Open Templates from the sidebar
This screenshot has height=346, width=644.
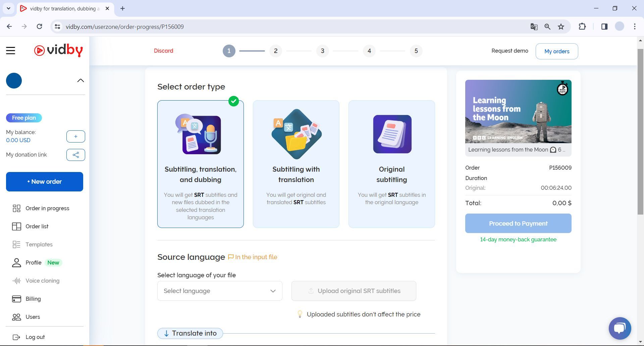pos(39,244)
